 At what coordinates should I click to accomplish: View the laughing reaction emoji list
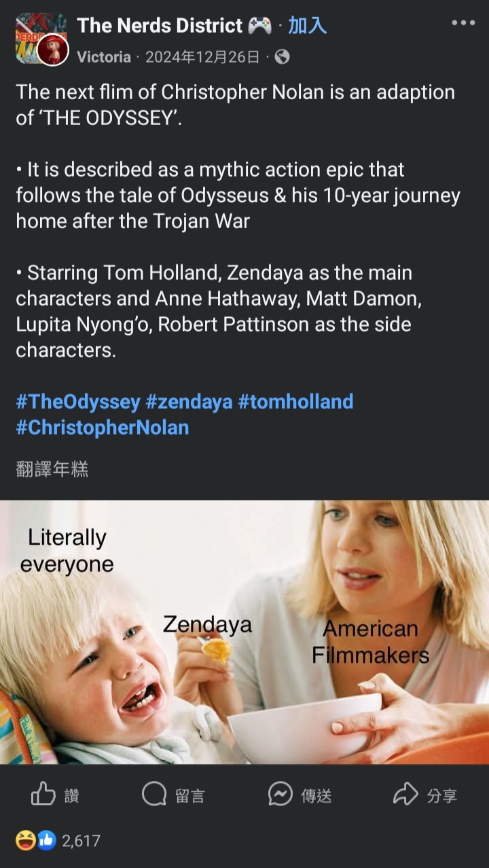point(27,840)
